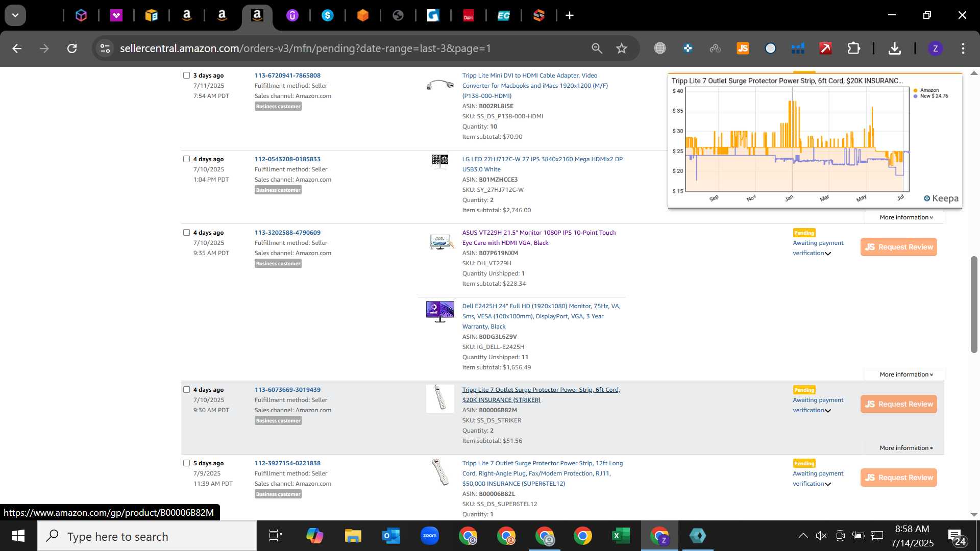Switch to the purple U icon tab
The image size is (980, 551).
292,15
